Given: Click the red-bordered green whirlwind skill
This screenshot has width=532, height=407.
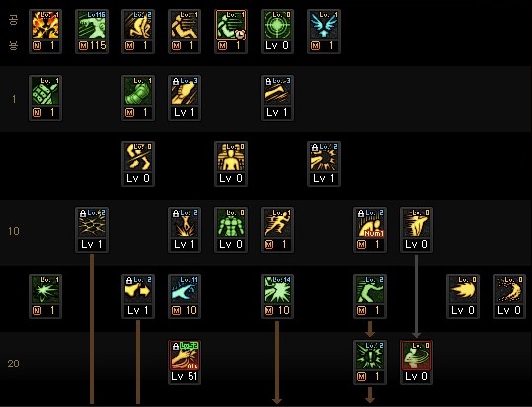Looking at the screenshot, I should [417, 356].
